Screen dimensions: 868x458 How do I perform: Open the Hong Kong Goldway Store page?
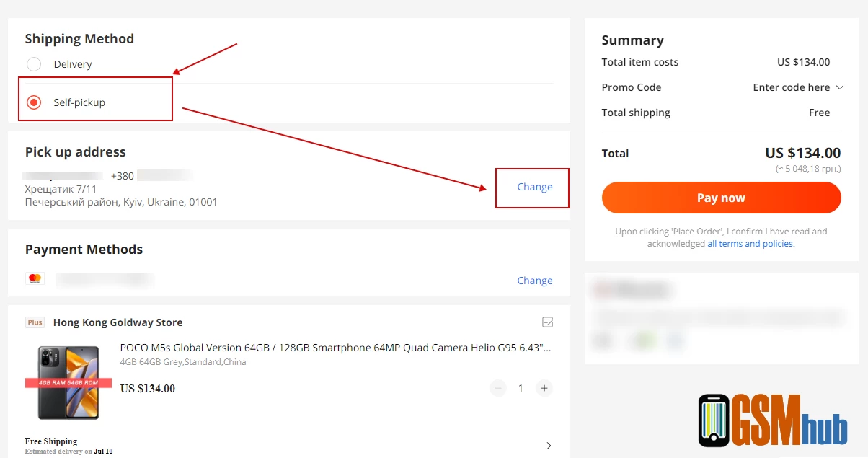118,322
